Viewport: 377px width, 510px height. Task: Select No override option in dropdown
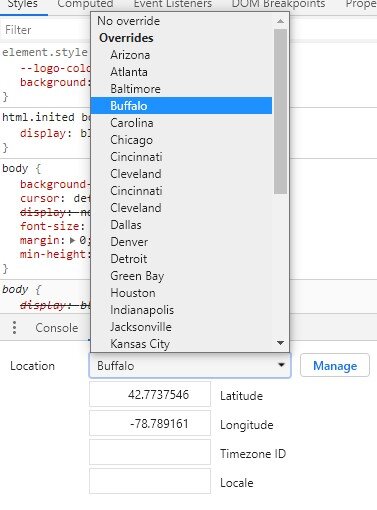pyautogui.click(x=181, y=21)
